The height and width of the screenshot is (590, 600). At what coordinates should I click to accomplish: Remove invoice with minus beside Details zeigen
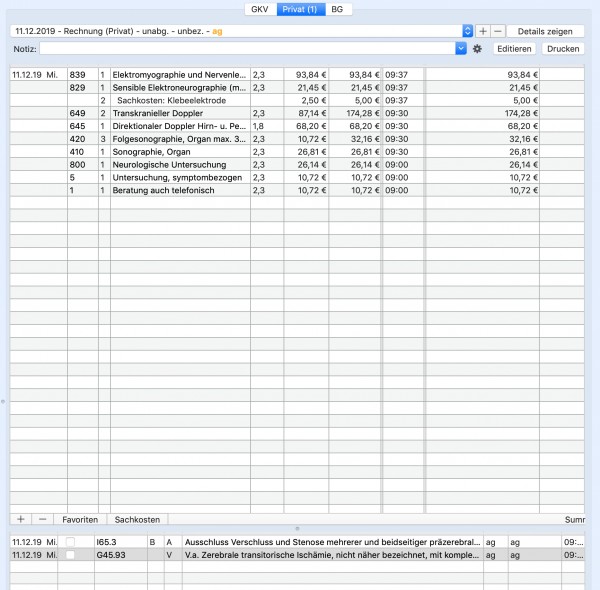click(498, 31)
